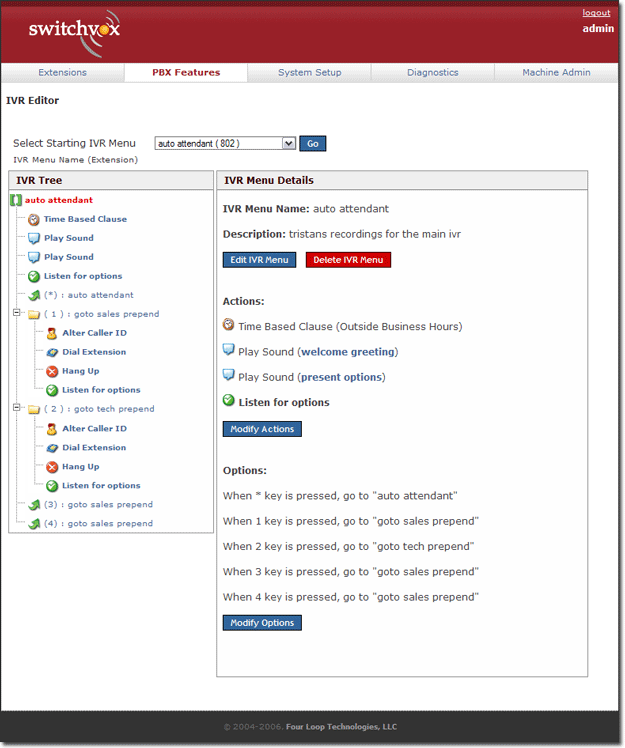Click green check icon in Actions Listen for options
This screenshot has height=748, width=625.
tap(229, 400)
